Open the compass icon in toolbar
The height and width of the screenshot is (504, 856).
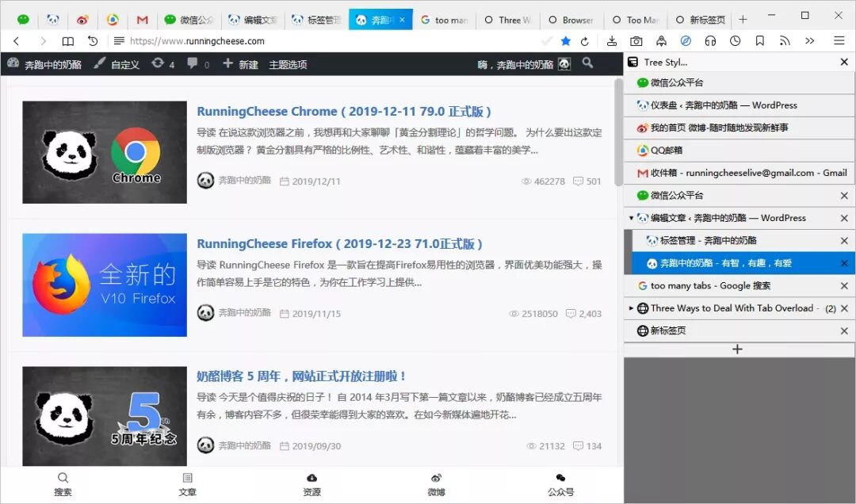686,41
